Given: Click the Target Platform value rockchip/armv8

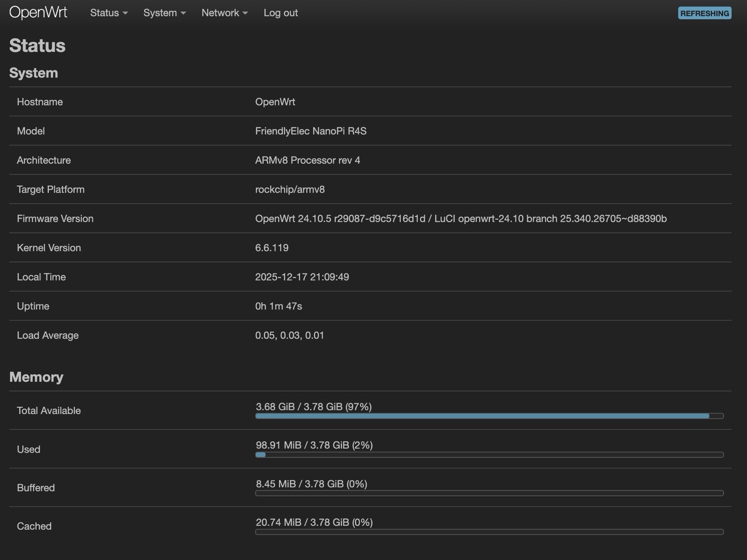Looking at the screenshot, I should (x=290, y=189).
